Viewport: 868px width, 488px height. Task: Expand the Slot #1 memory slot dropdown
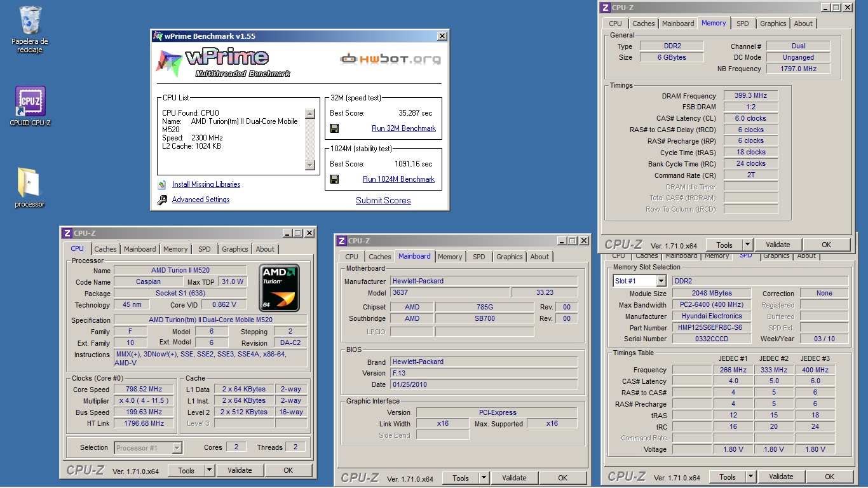pyautogui.click(x=661, y=281)
